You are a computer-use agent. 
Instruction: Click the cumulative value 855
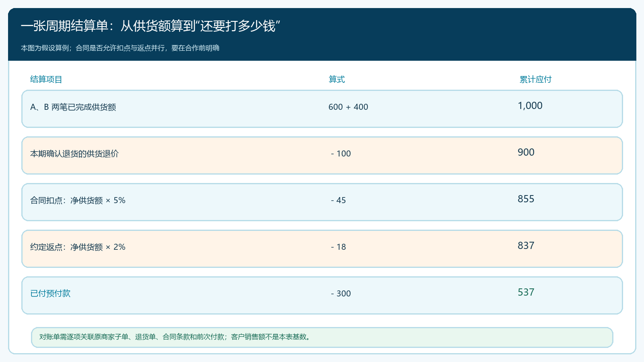pos(526,199)
